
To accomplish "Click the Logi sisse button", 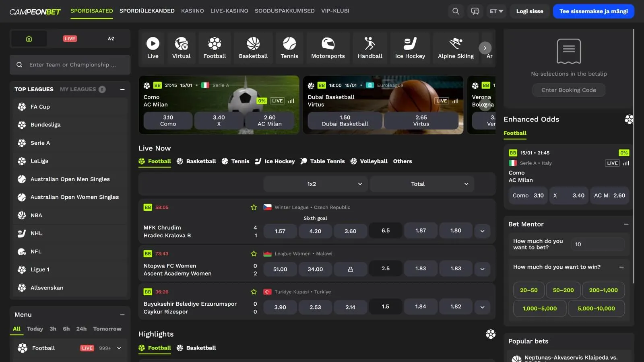I will click(530, 11).
